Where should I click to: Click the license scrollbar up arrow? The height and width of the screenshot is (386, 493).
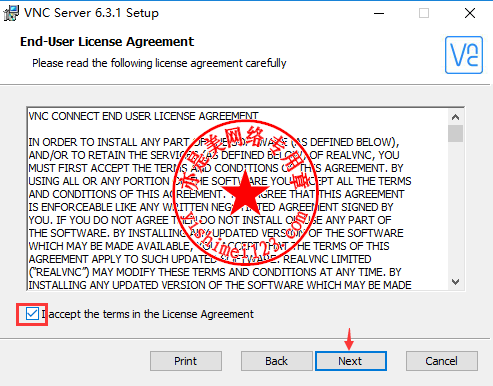pos(455,117)
